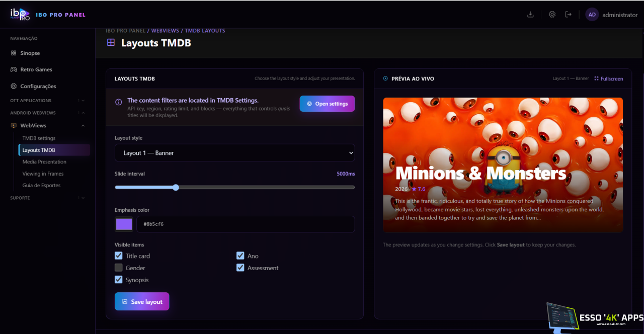Click the Configurações gear icon

pos(14,86)
